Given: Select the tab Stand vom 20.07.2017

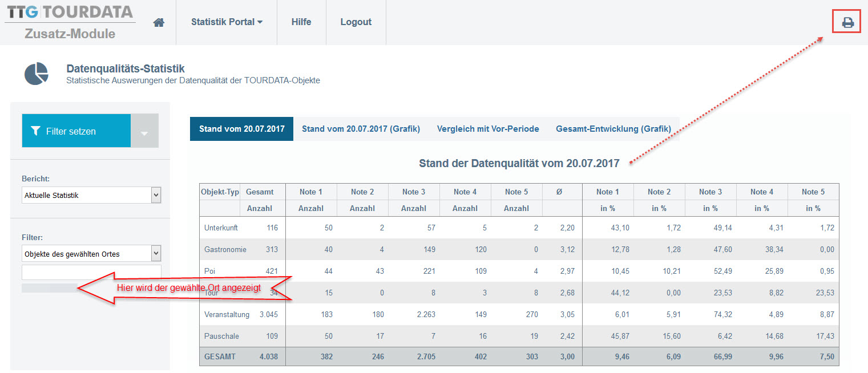Looking at the screenshot, I should click(241, 129).
